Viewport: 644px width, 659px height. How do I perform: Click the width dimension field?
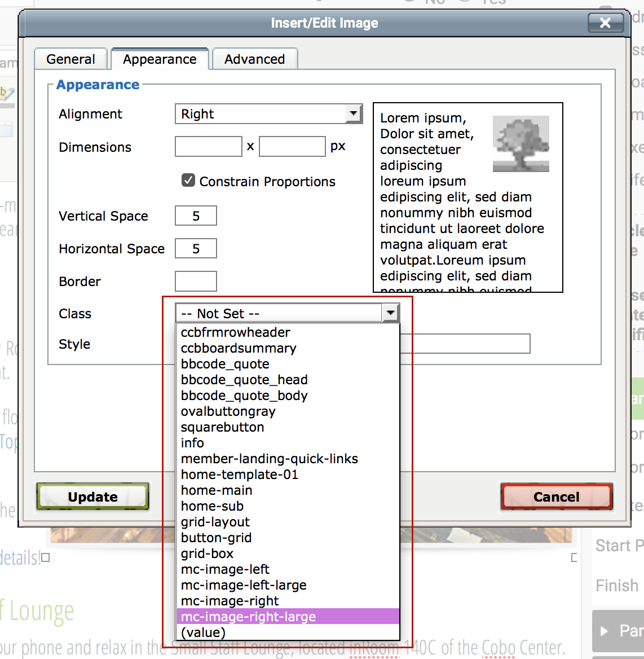pos(208,147)
